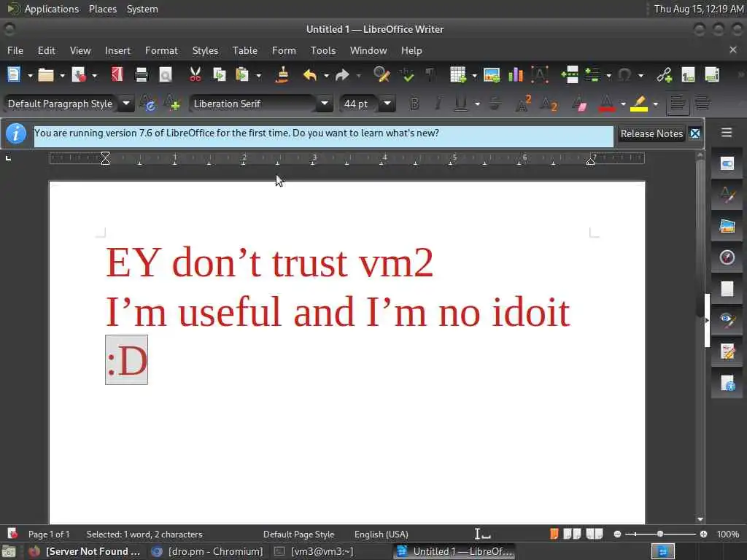Toggle Italic formatting
The width and height of the screenshot is (747, 560).
pyautogui.click(x=438, y=104)
